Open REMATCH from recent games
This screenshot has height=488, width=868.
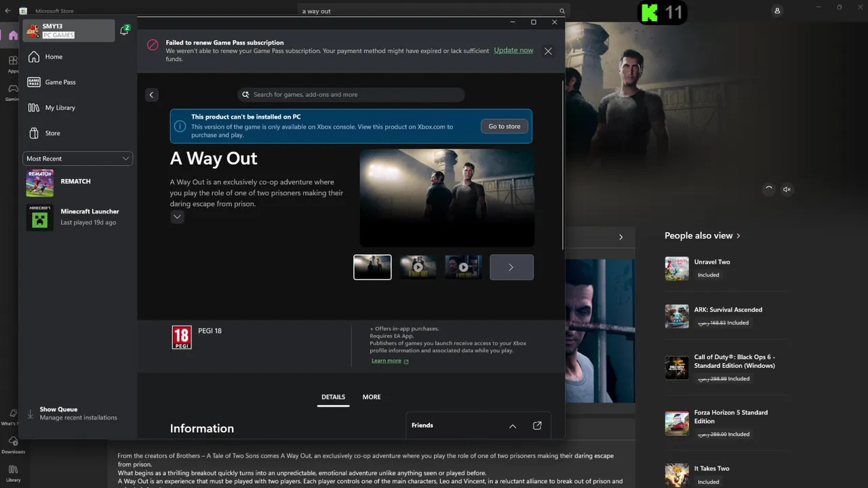point(78,183)
